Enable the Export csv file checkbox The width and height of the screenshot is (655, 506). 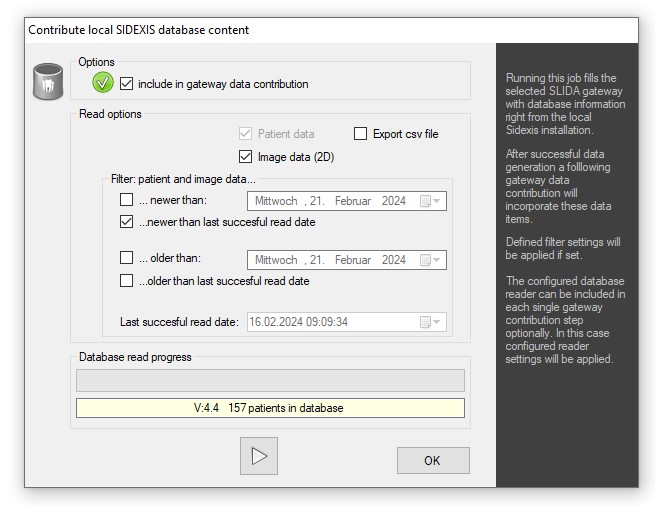tap(361, 134)
